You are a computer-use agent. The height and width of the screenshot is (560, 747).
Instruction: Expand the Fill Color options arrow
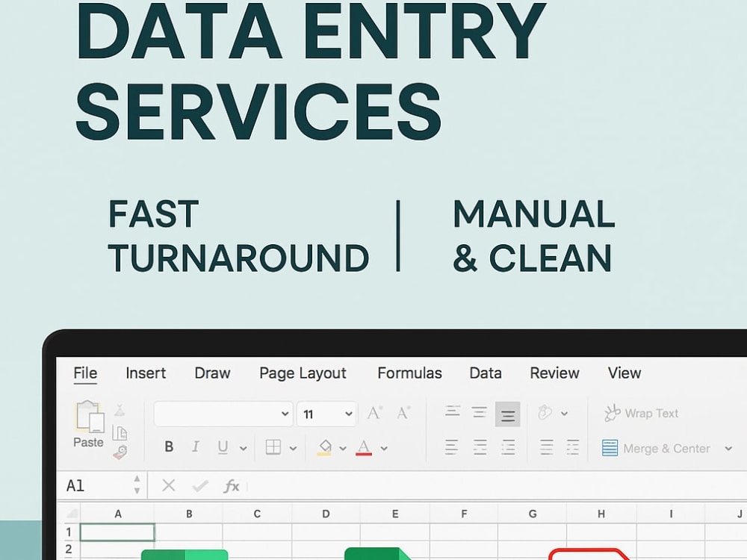click(x=343, y=449)
